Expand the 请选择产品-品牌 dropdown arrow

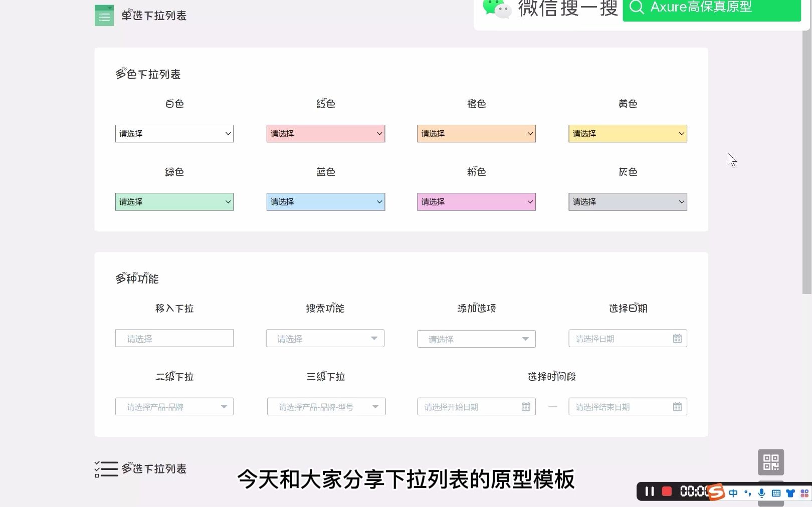(x=224, y=407)
